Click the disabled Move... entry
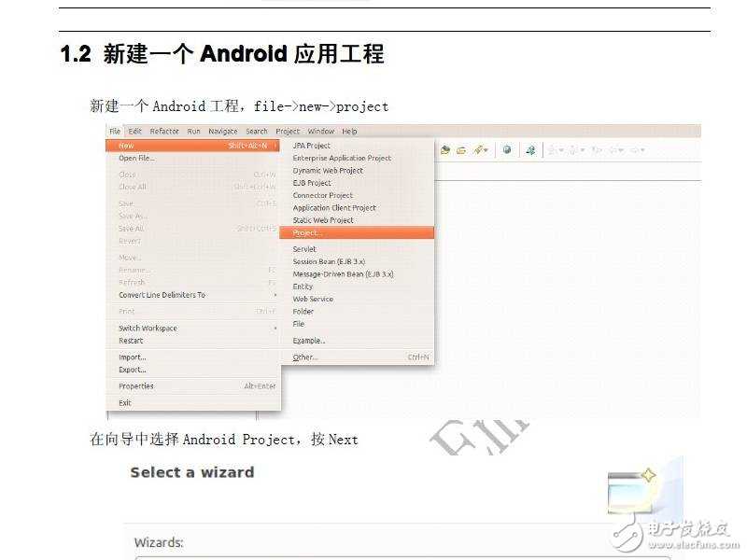 [x=130, y=258]
